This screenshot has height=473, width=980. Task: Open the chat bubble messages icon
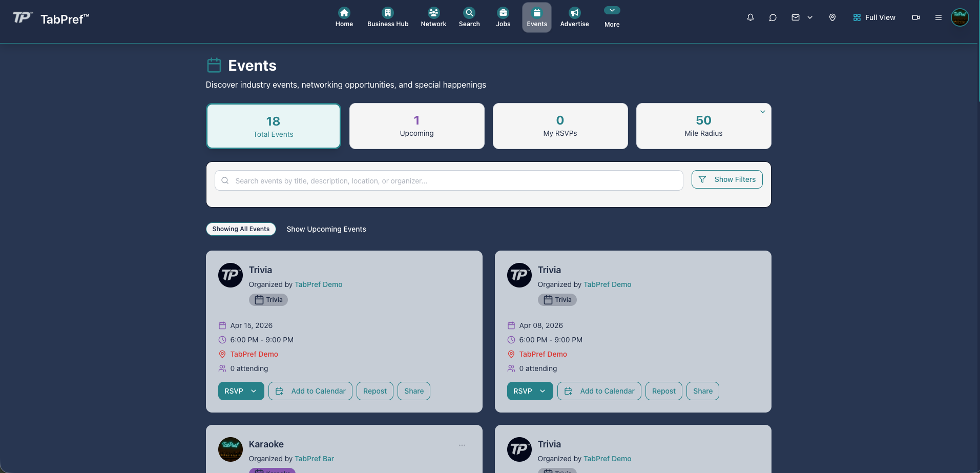pos(773,17)
